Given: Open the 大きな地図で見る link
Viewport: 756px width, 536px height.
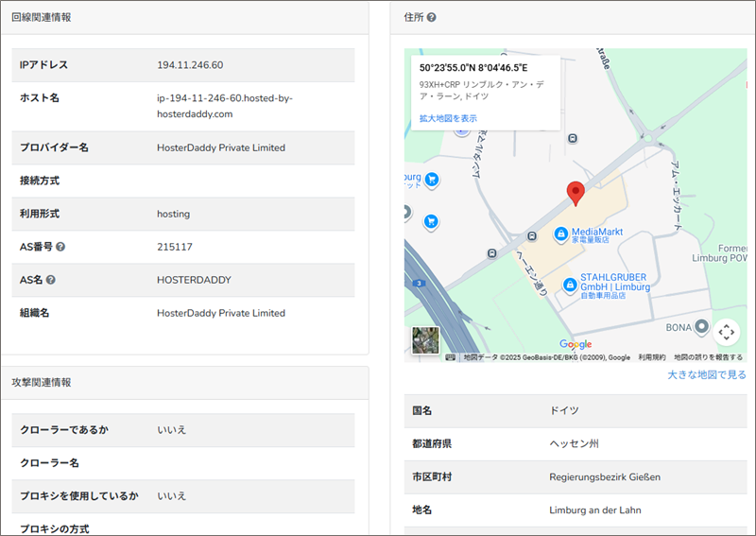Looking at the screenshot, I should [707, 375].
